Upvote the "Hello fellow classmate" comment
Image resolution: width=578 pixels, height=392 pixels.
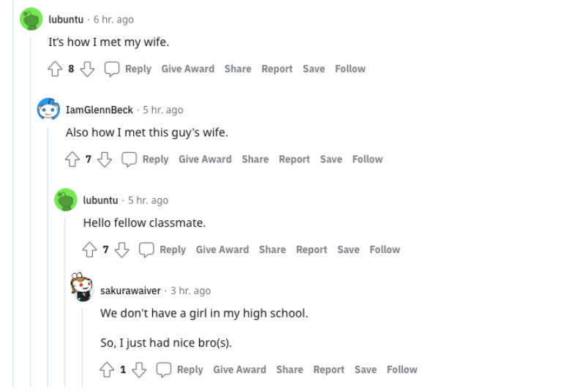coord(91,250)
